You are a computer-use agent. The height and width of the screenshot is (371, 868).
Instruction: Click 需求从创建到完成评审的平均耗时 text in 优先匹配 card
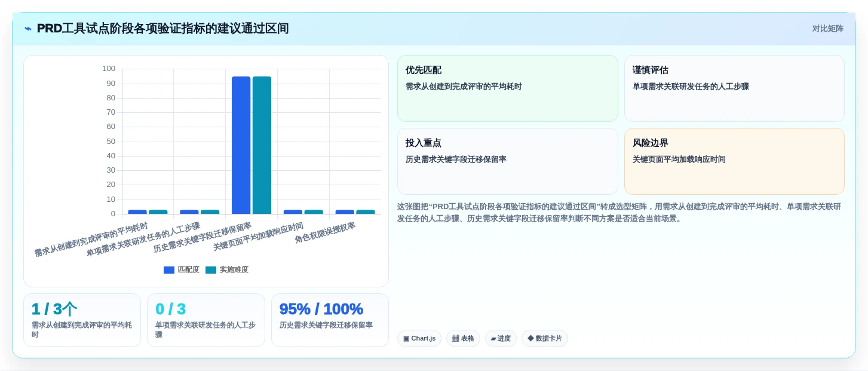click(464, 87)
